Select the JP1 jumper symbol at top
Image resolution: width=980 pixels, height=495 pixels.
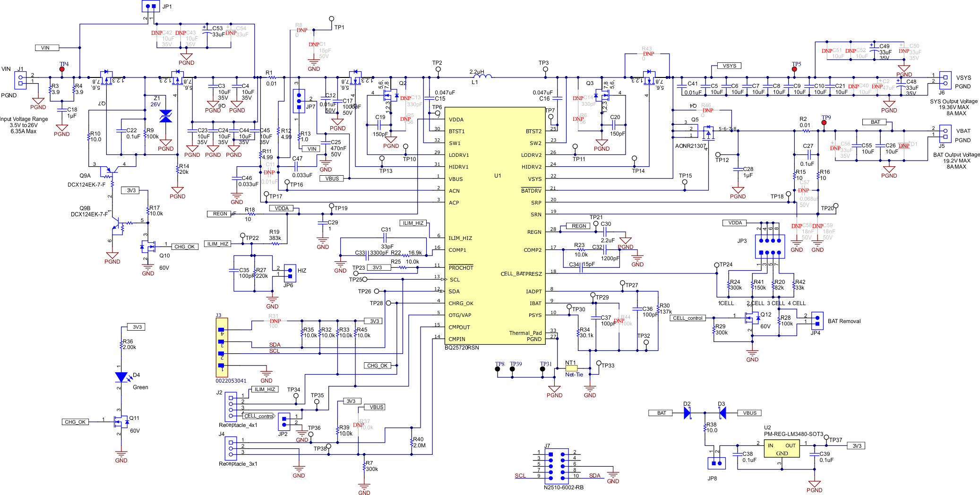click(x=151, y=6)
